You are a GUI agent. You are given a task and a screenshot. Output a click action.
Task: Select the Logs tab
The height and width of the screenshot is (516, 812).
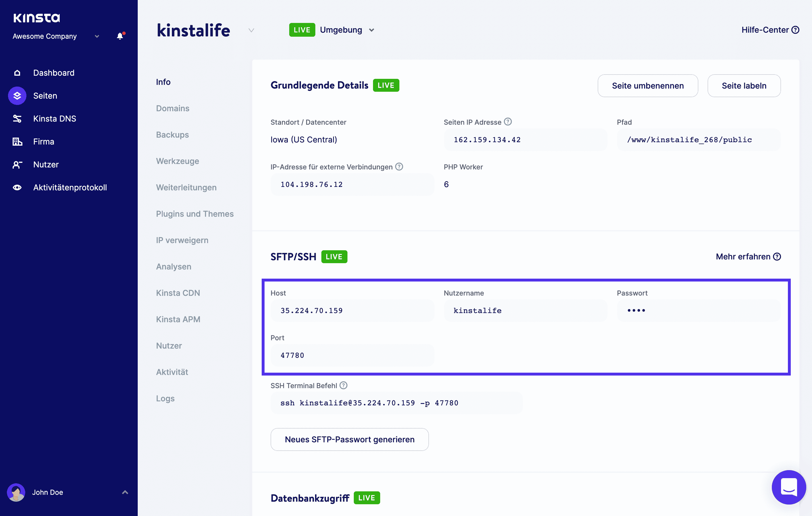[165, 398]
